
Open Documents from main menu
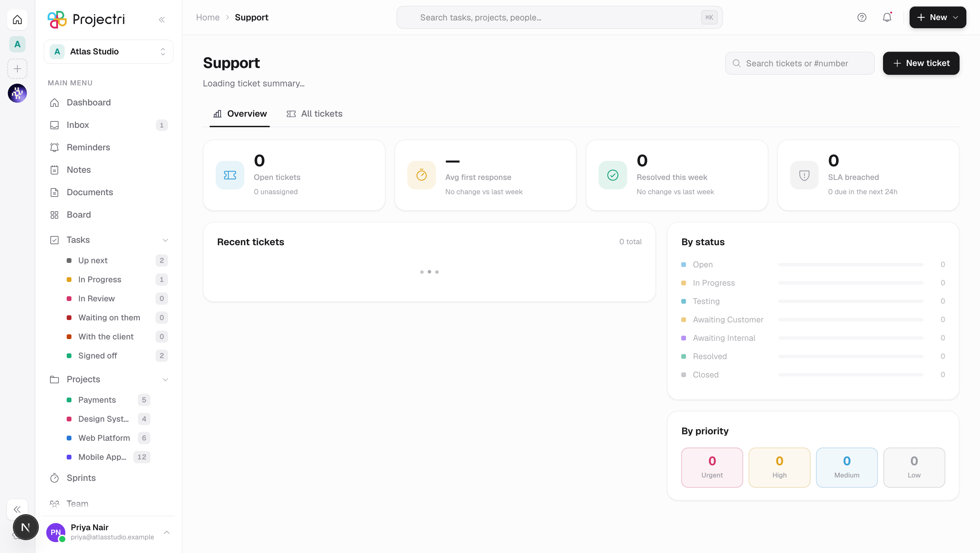109,192
